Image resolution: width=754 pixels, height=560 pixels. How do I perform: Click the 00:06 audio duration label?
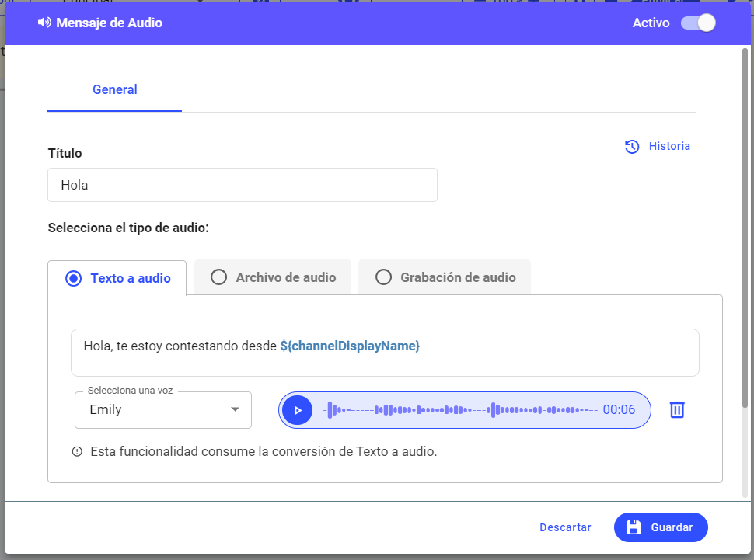pos(619,409)
